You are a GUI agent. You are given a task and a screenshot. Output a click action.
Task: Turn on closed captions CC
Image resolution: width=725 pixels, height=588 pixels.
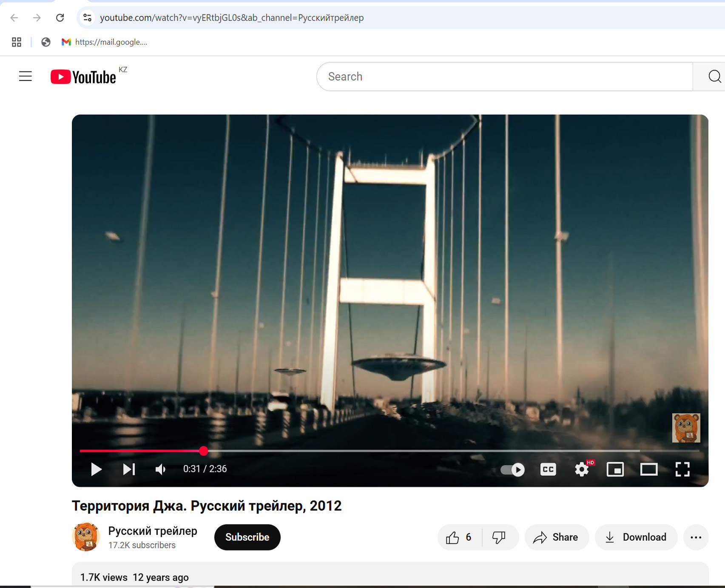548,469
